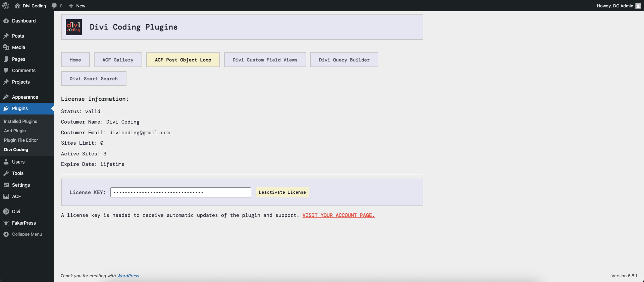The height and width of the screenshot is (282, 644).
Task: Click the Pages document icon
Action: coord(6,59)
